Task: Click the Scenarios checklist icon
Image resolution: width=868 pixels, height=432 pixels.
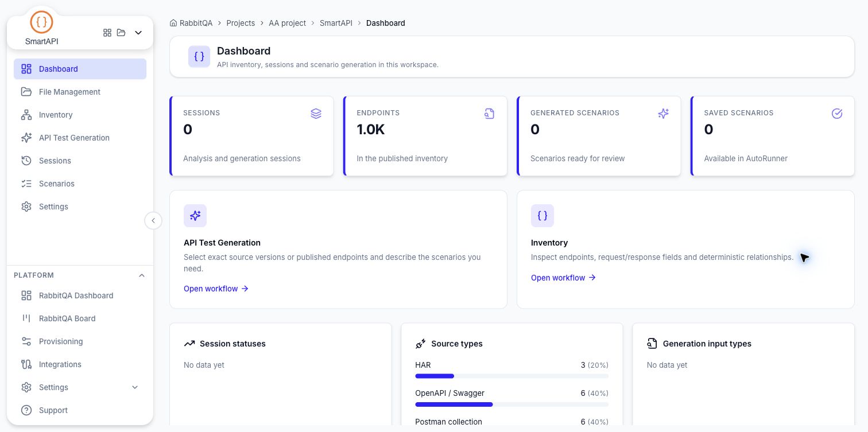Action: (x=26, y=184)
